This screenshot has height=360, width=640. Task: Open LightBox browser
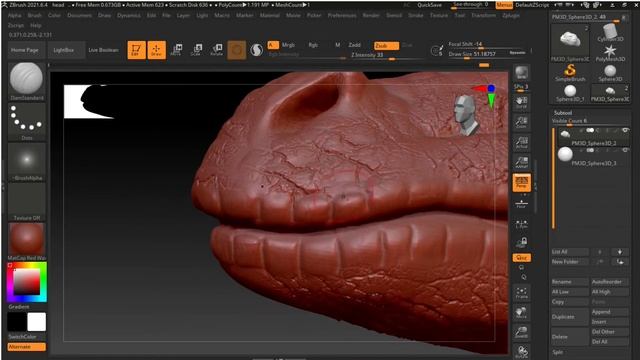tap(64, 50)
